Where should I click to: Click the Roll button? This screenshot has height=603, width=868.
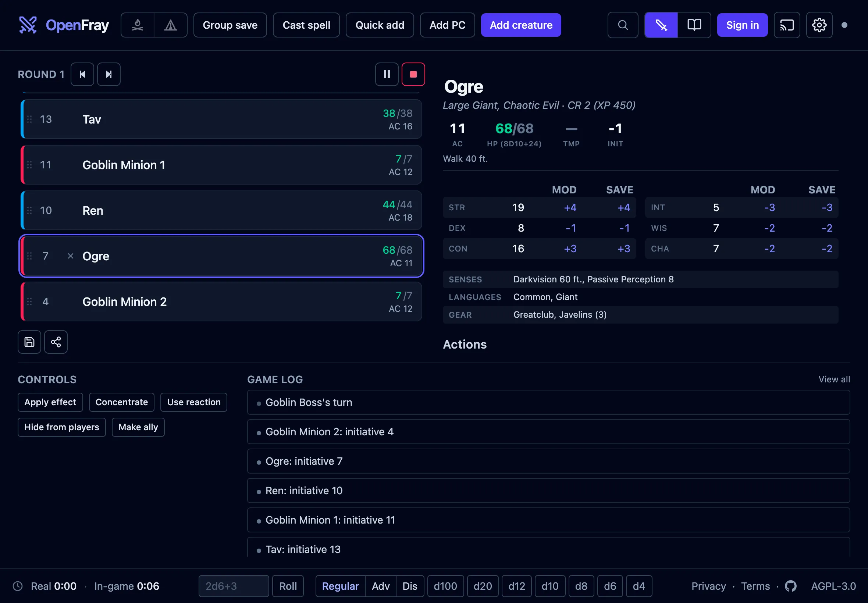point(288,586)
